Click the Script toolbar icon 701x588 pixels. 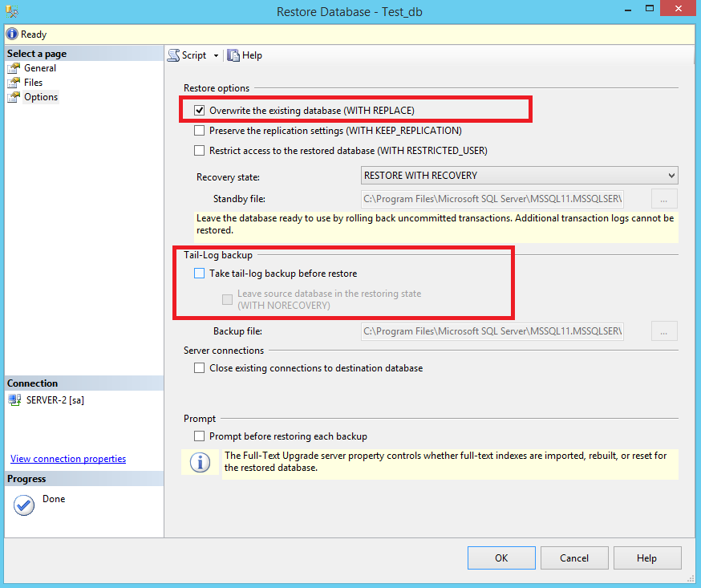click(174, 55)
